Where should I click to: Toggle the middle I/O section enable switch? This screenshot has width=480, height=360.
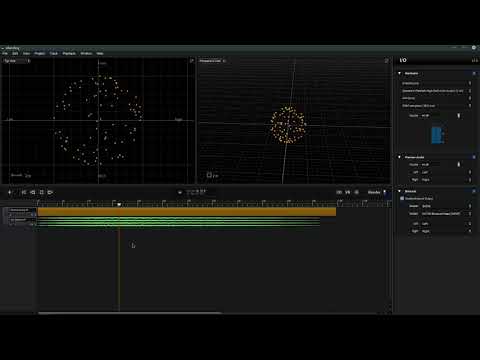pyautogui.click(x=474, y=157)
